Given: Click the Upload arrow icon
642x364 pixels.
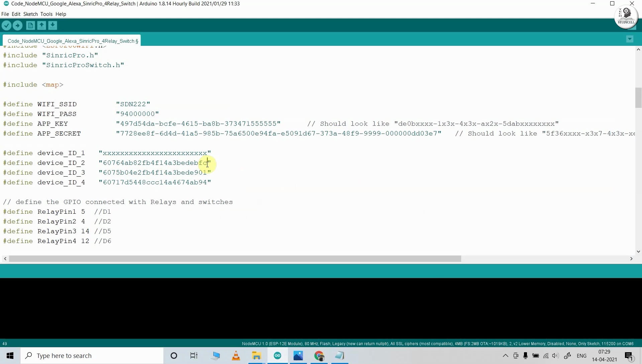Looking at the screenshot, I should [18, 25].
